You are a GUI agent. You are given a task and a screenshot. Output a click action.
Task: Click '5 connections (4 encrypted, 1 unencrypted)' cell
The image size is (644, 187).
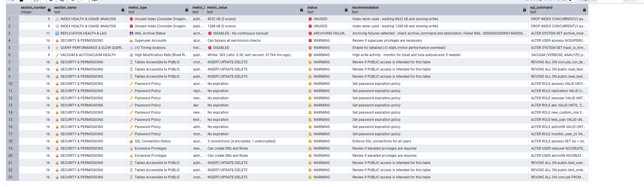pyautogui.click(x=255, y=141)
